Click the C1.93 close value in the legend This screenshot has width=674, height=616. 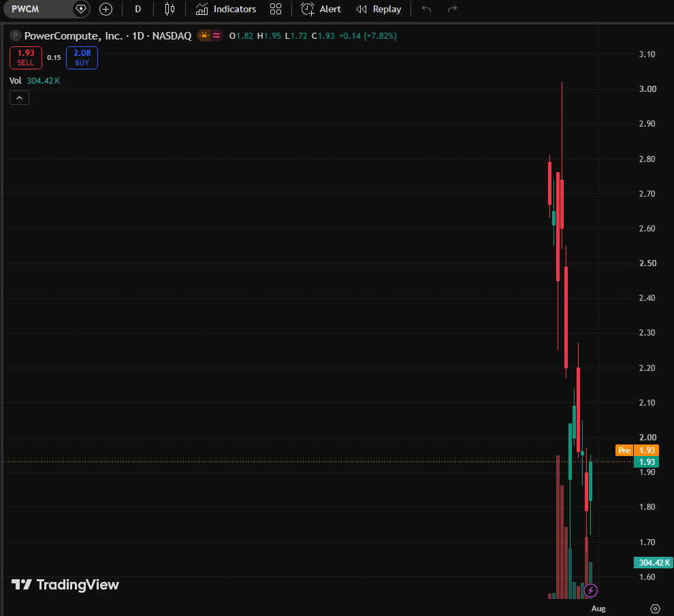tap(323, 35)
